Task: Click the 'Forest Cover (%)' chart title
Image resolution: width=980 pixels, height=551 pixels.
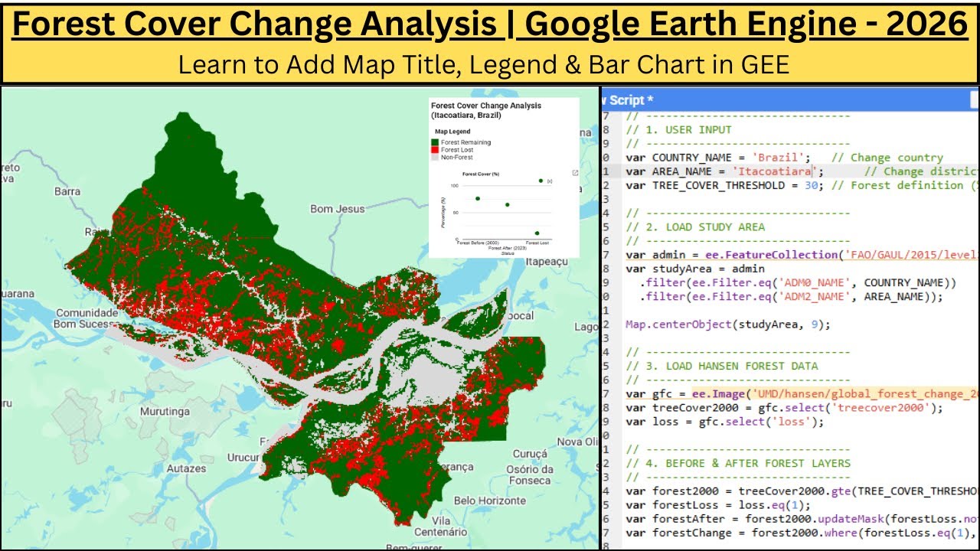Action: (x=481, y=174)
